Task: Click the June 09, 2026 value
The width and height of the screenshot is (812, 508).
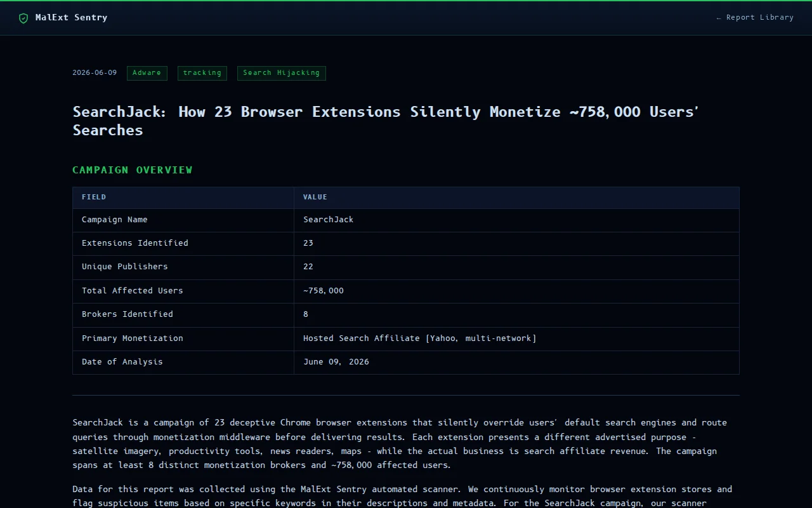Action: click(x=516, y=362)
